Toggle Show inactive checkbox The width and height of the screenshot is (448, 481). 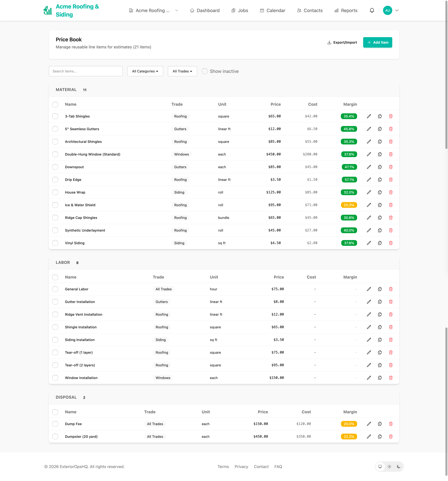(205, 71)
